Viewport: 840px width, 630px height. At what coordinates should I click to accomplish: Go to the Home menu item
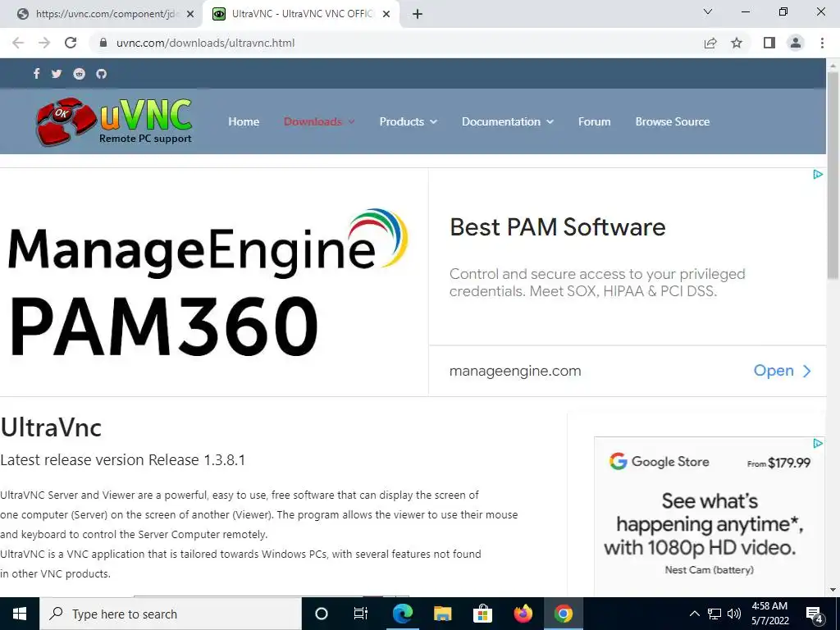[x=244, y=121]
